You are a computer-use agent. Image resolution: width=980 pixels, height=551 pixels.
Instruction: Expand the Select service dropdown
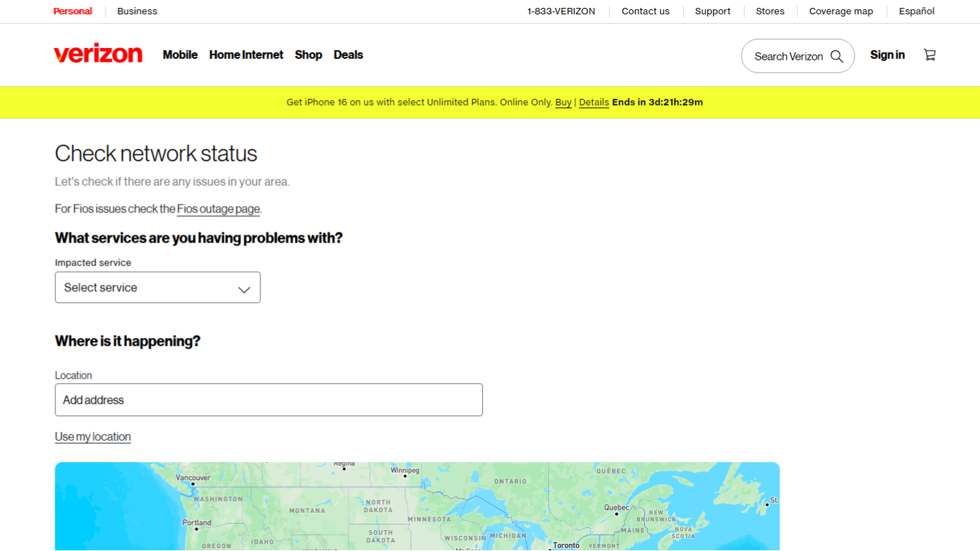point(158,287)
